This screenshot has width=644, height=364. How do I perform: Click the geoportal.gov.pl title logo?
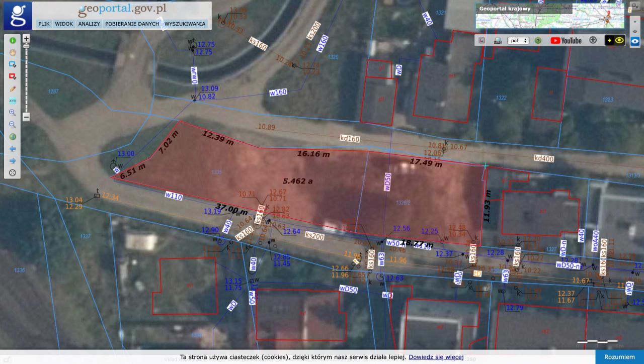click(122, 10)
